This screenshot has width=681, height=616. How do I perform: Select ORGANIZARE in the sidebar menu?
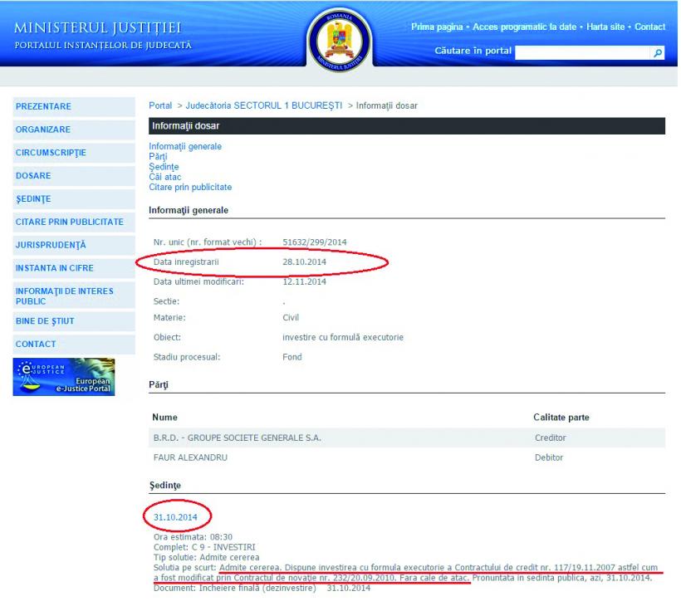click(x=43, y=130)
